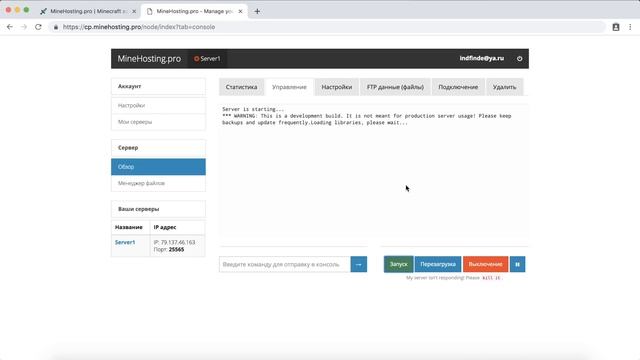Screen dimensions: 640x360
Task: Reload the page with the refresh icon
Action: pos(38,27)
